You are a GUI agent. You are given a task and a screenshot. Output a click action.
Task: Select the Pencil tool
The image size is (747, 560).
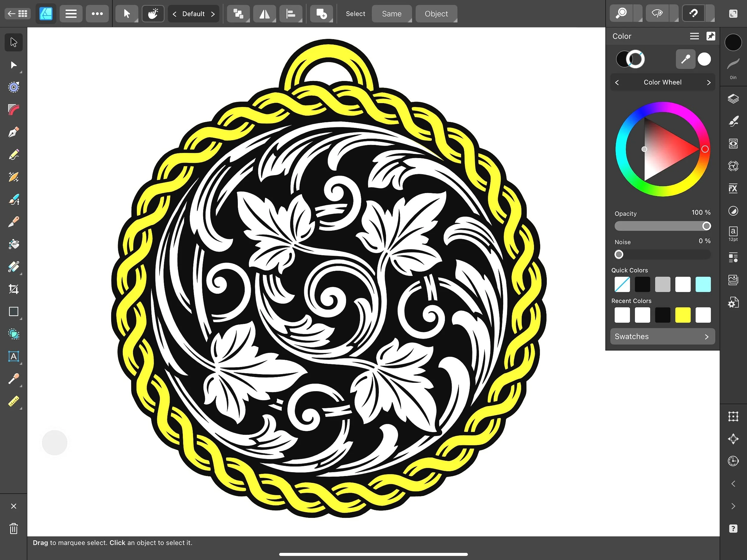point(13,154)
